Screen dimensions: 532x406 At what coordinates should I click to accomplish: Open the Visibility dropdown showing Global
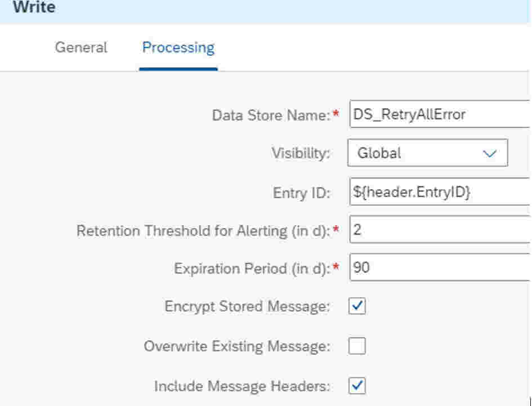(427, 153)
